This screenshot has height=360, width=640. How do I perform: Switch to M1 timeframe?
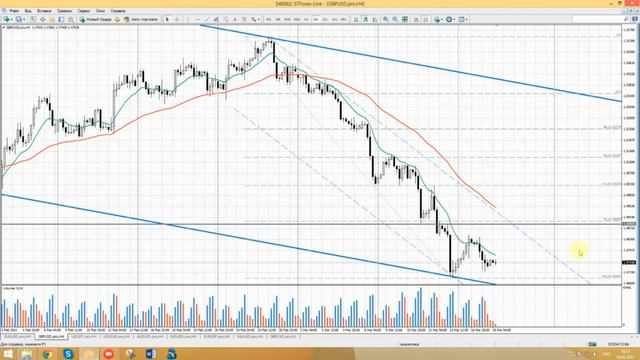pos(269,19)
